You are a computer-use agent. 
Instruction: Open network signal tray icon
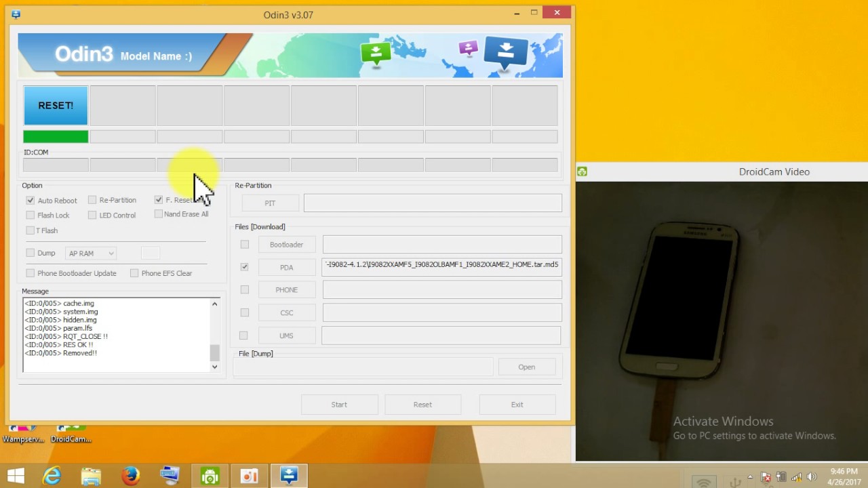pyautogui.click(x=796, y=477)
